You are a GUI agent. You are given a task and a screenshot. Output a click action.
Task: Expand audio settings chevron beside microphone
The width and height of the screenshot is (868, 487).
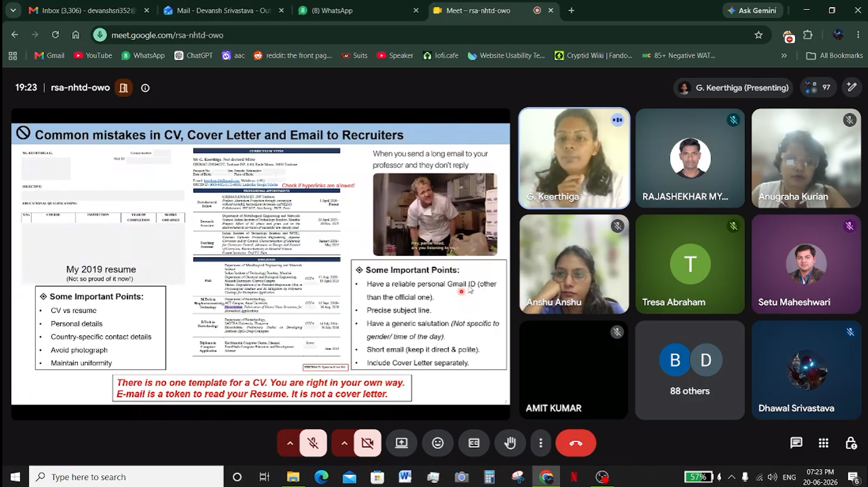click(290, 443)
